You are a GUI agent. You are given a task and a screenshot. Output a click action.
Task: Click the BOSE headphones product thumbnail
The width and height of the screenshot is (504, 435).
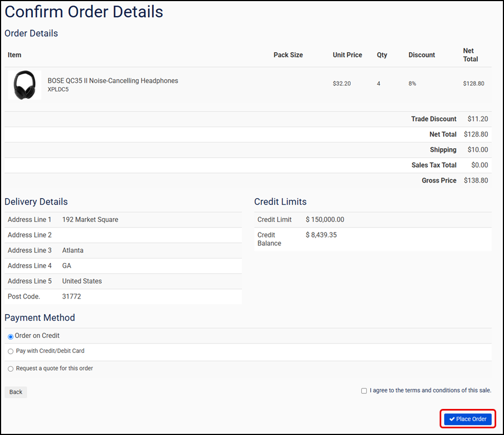(x=24, y=84)
